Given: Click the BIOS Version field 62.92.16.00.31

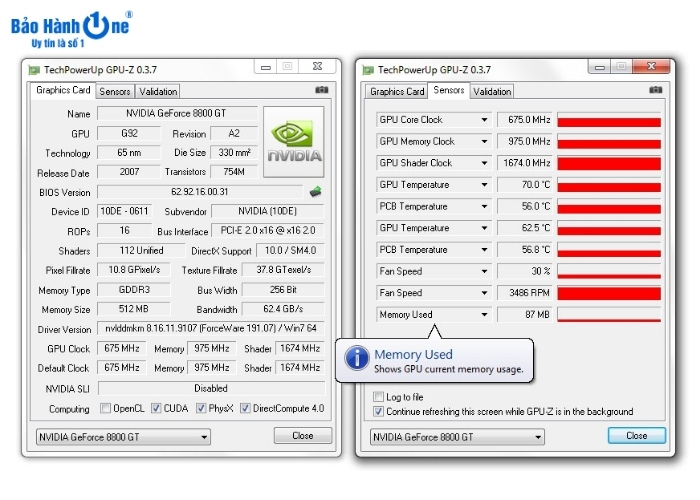Looking at the screenshot, I should 200,192.
